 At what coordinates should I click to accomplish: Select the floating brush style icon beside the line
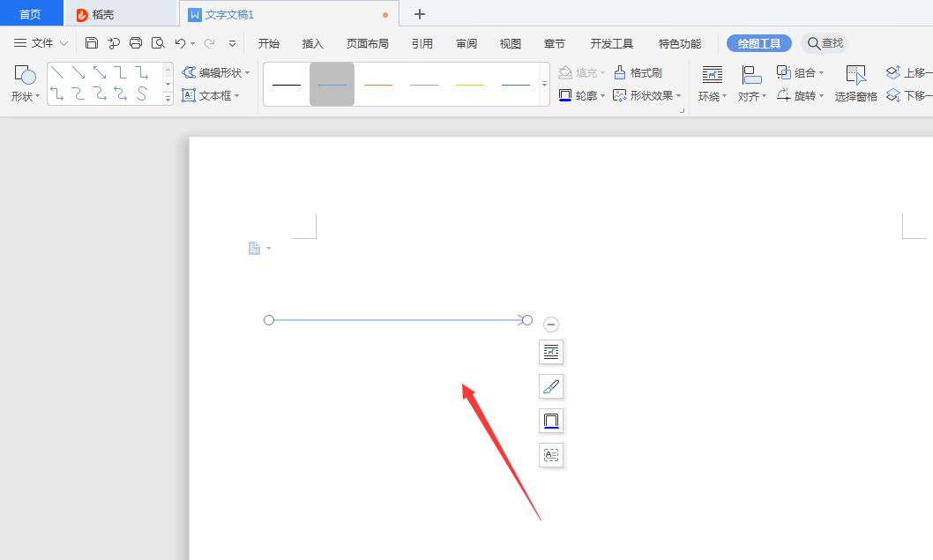[x=550, y=386]
